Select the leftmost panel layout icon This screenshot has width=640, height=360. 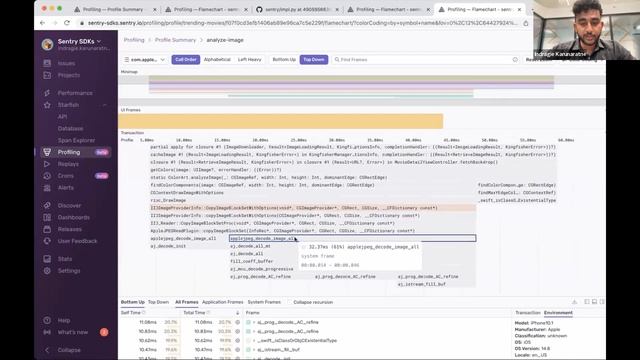pyautogui.click(x=587, y=302)
